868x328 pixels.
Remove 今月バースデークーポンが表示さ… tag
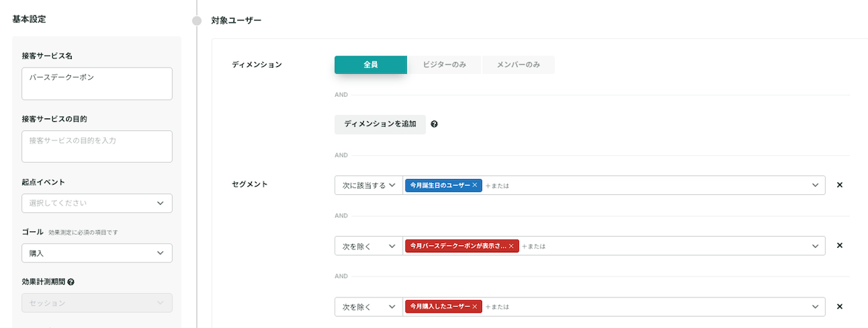coord(511,246)
